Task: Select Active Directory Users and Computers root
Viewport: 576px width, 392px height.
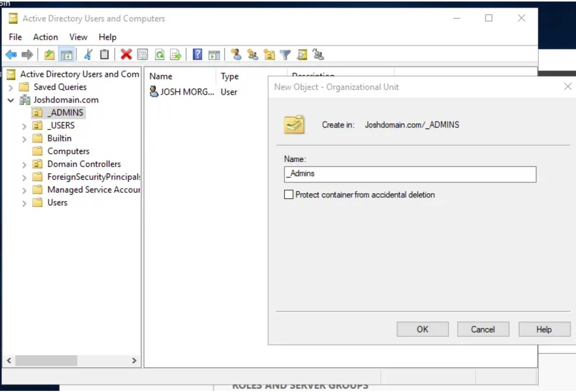Action: click(79, 74)
